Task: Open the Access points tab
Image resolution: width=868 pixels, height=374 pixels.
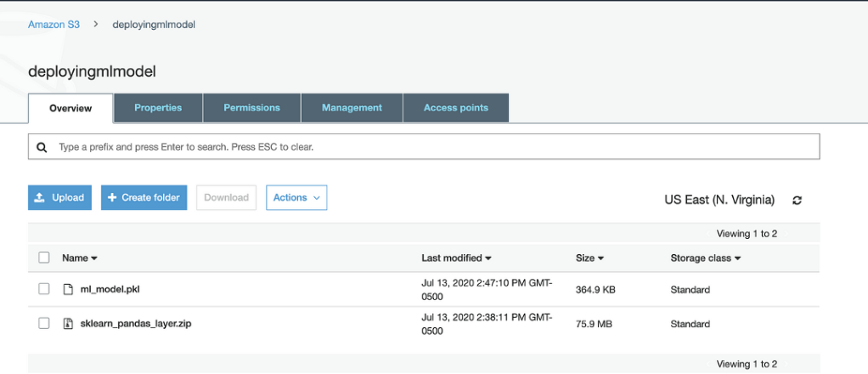Action: click(456, 108)
